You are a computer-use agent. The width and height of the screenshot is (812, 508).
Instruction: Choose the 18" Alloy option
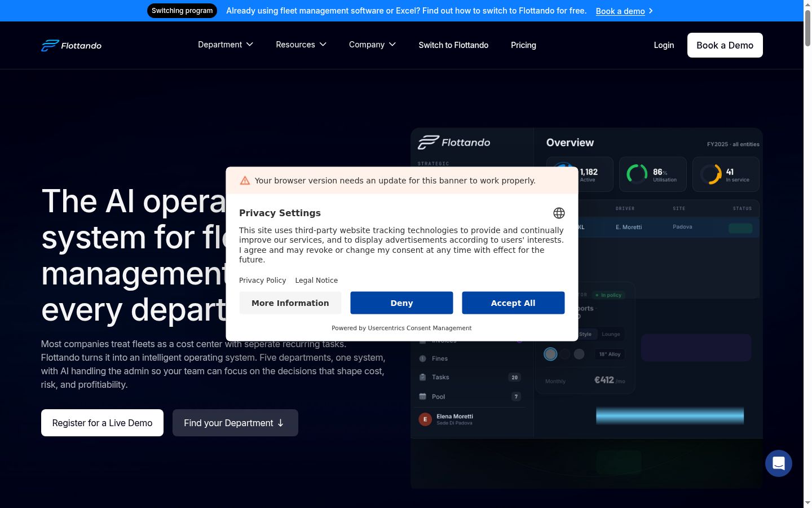610,354
